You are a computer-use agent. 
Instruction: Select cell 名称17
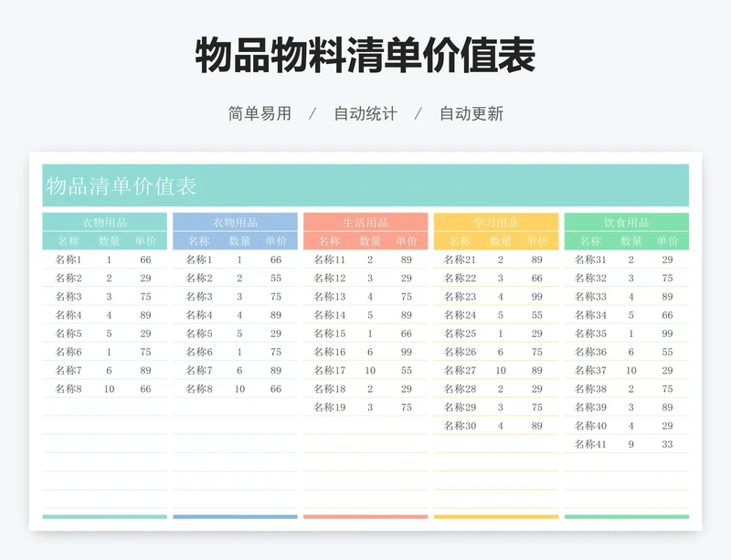click(x=330, y=370)
